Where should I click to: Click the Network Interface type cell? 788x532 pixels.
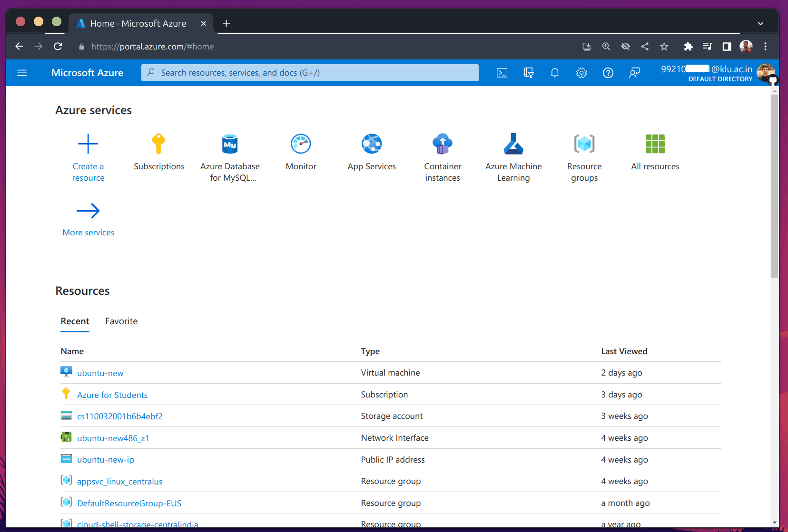coord(394,438)
